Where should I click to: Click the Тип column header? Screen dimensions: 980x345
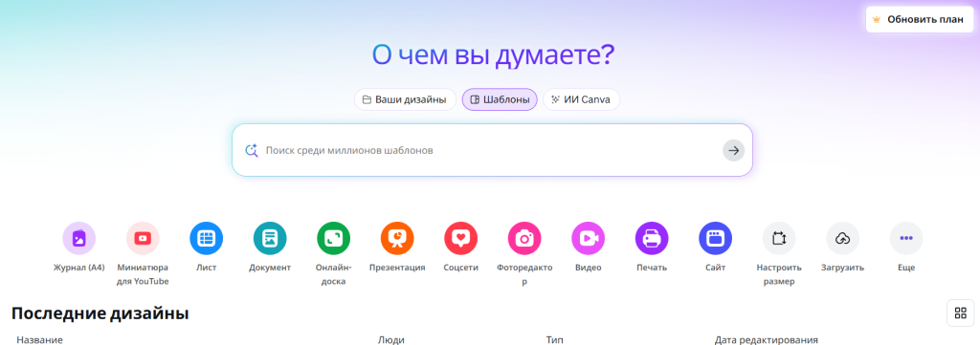click(x=554, y=340)
